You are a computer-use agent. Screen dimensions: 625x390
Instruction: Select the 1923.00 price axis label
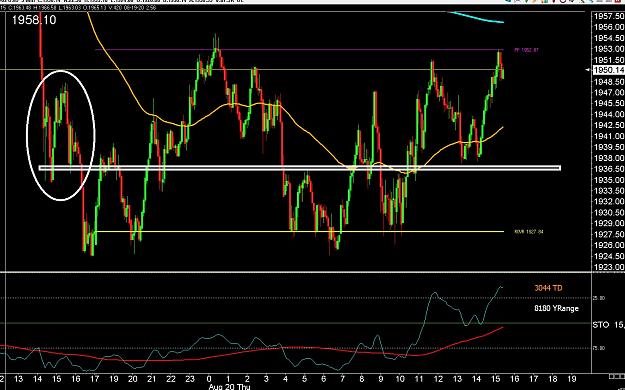coord(609,267)
